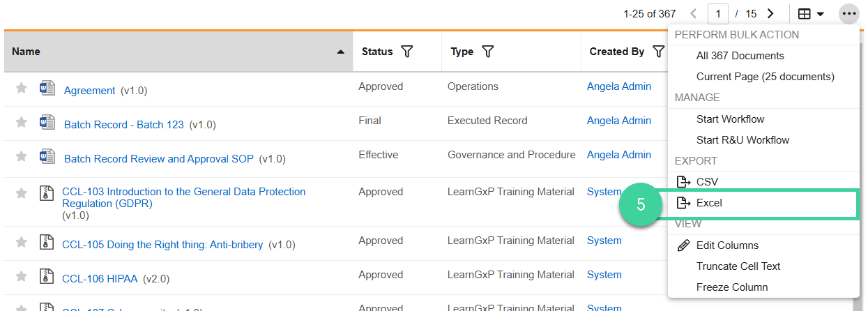Viewport: 868px width, 311px height.
Task: Click the page number input field
Action: pyautogui.click(x=718, y=13)
